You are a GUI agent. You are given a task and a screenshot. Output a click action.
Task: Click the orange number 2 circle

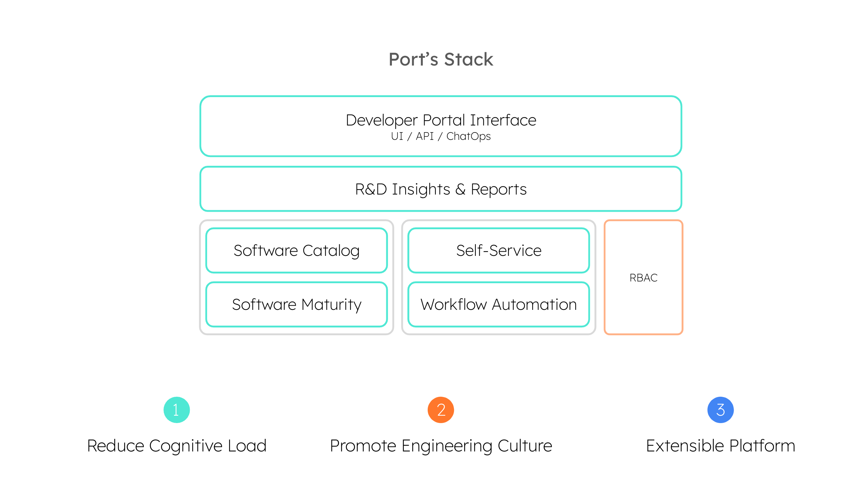click(x=441, y=410)
